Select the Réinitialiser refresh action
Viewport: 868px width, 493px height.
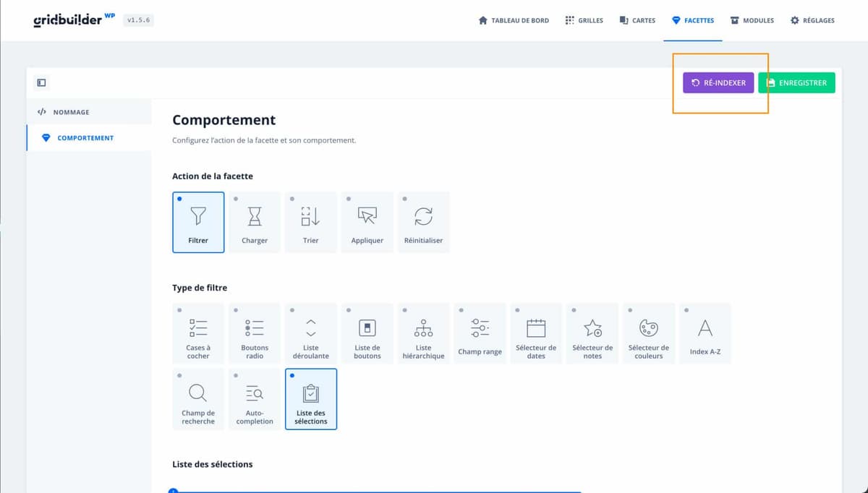(423, 222)
